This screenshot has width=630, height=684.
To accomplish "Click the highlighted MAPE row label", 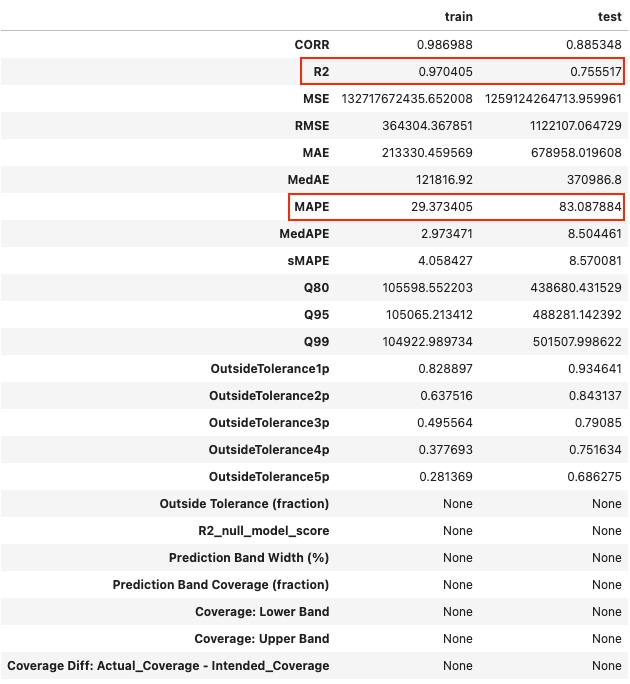I will click(x=311, y=207).
